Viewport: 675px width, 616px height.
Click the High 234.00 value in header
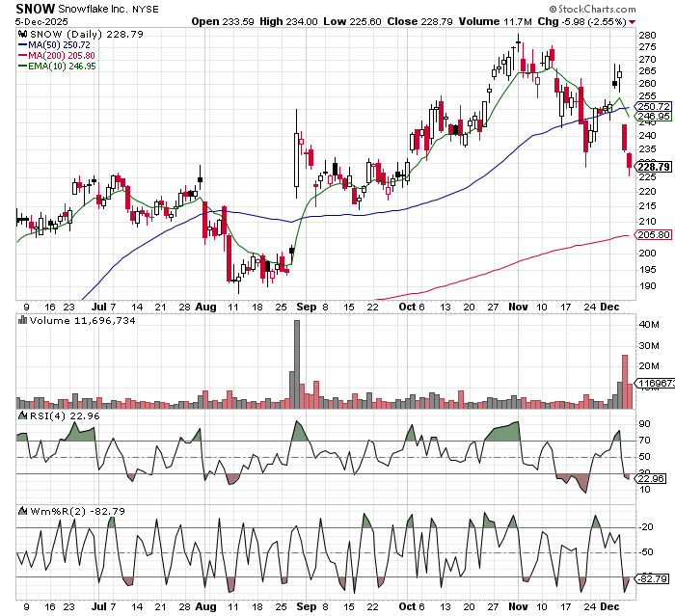point(288,21)
